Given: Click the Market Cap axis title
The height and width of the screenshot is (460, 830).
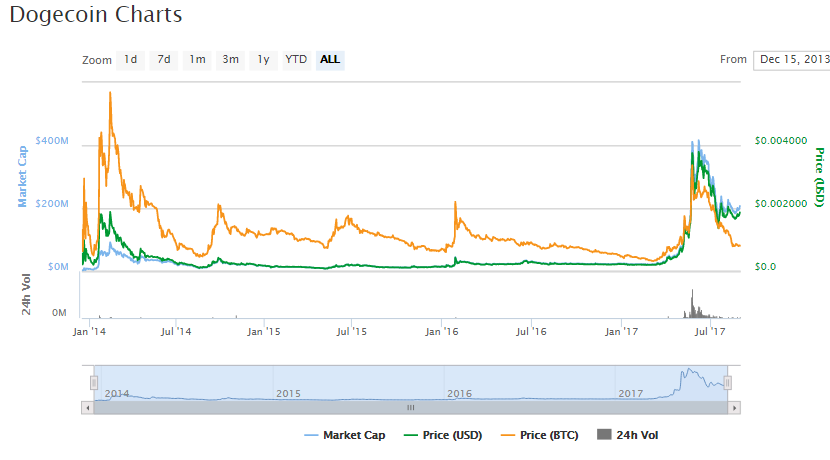Looking at the screenshot, I should [22, 176].
